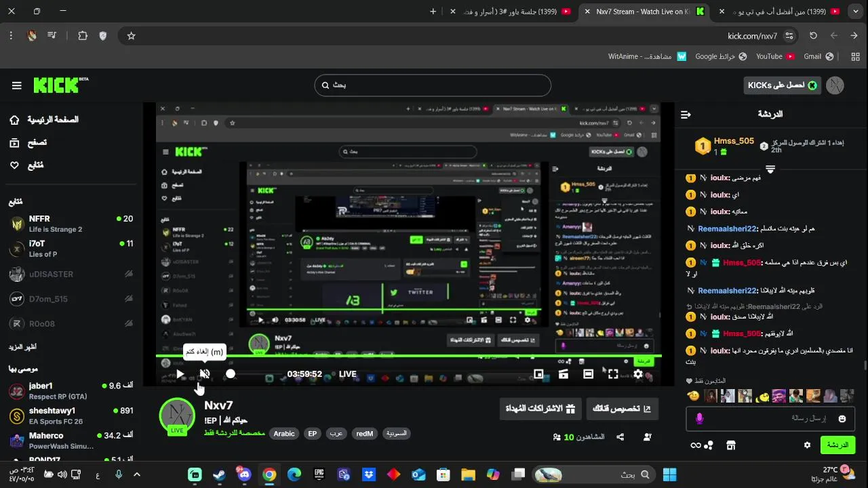The height and width of the screenshot is (488, 868).
Task: Open Steam from Windows taskbar
Action: point(219,474)
